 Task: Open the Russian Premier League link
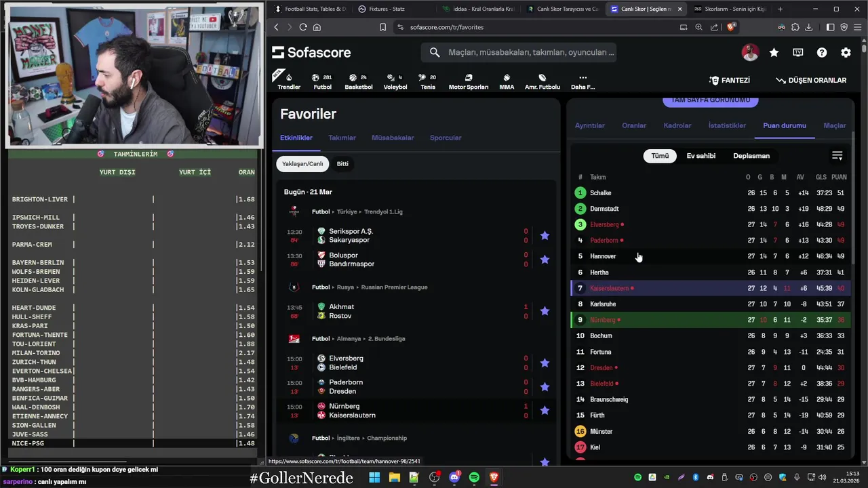[394, 287]
